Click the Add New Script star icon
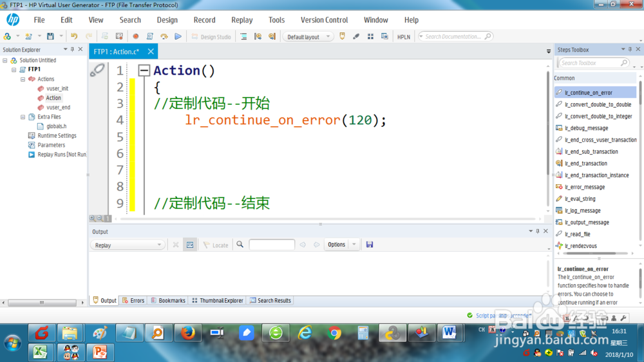Viewport: 644px width, 362px height. pyautogui.click(x=28, y=36)
